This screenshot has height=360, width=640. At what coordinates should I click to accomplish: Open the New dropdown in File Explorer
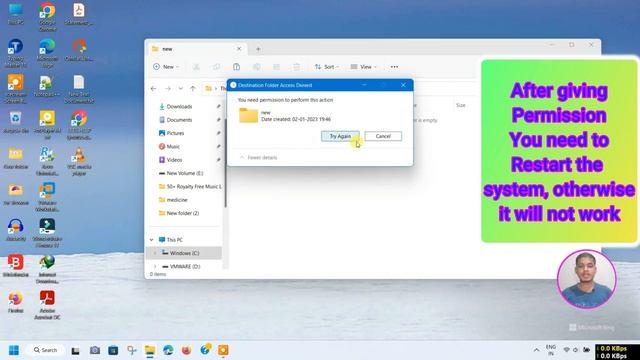point(166,67)
